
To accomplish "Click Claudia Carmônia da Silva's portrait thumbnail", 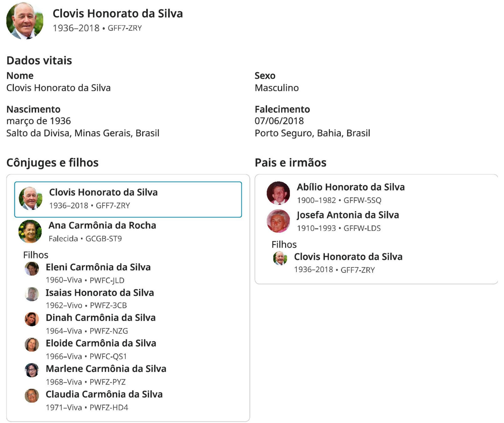I will click(x=32, y=396).
